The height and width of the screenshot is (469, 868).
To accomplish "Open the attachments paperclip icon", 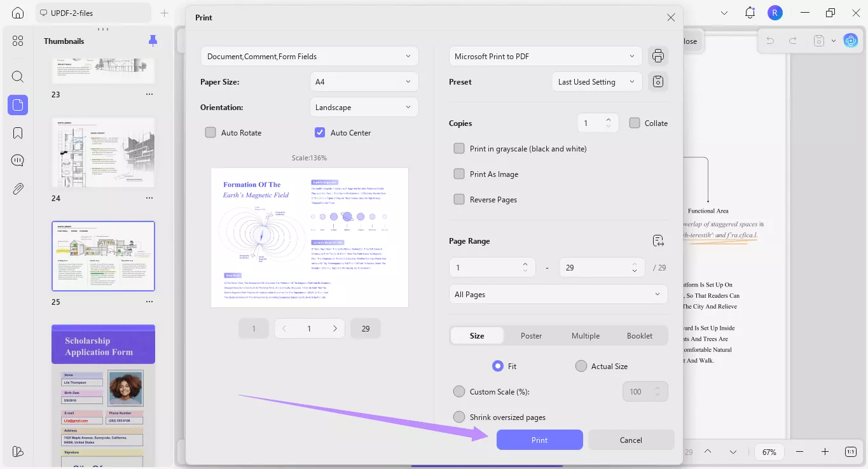I will pyautogui.click(x=18, y=188).
